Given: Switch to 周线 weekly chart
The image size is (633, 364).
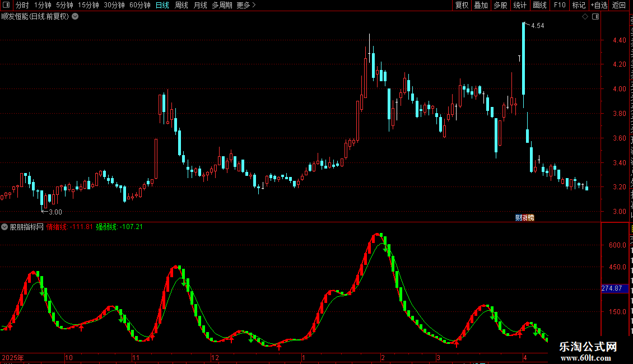Looking at the screenshot, I should coord(181,5).
